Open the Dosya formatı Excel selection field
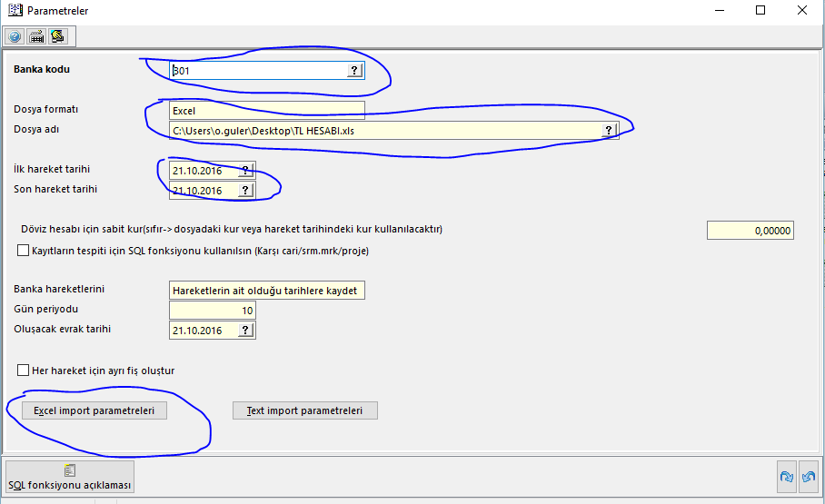 [266, 111]
